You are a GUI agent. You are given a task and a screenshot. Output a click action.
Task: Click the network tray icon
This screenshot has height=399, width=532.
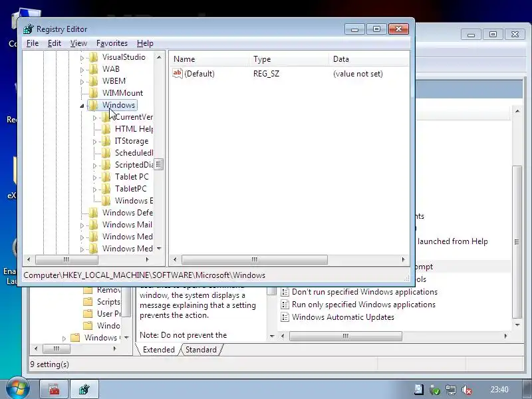451,390
